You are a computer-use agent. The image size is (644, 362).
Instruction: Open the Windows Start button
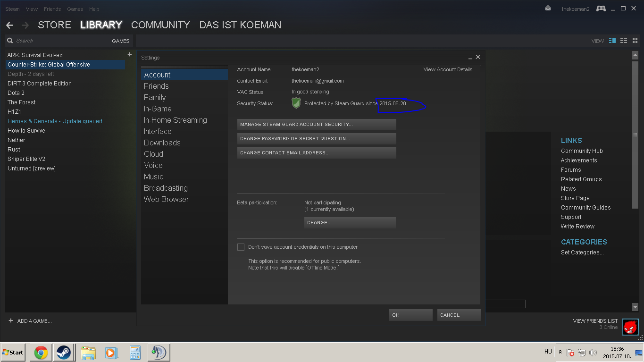click(x=13, y=353)
